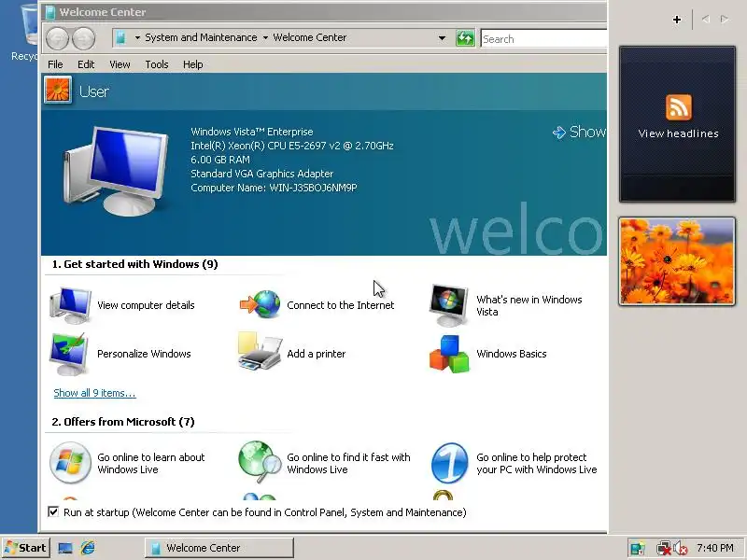The width and height of the screenshot is (747, 560).
Task: Click the large computer image in welcome banner
Action: pos(116,172)
